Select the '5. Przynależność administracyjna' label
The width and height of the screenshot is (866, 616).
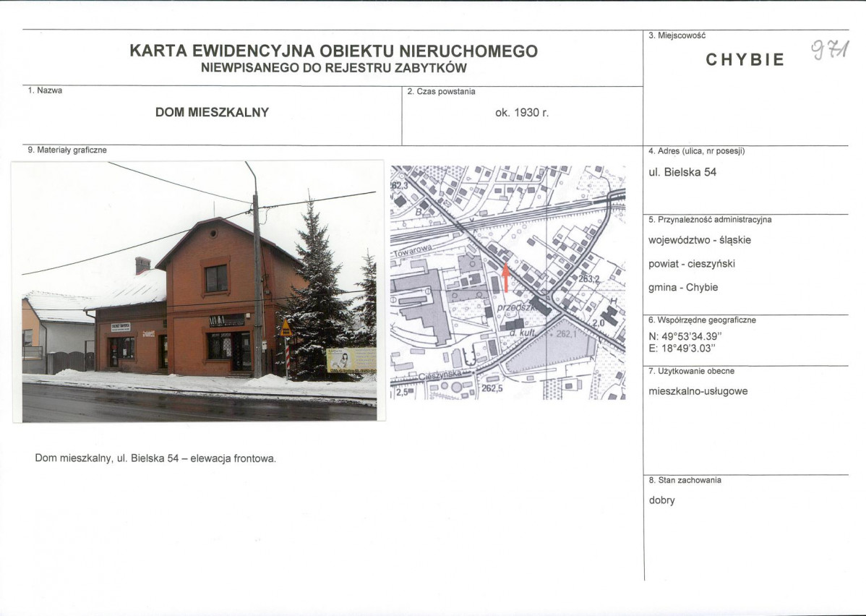pos(710,219)
